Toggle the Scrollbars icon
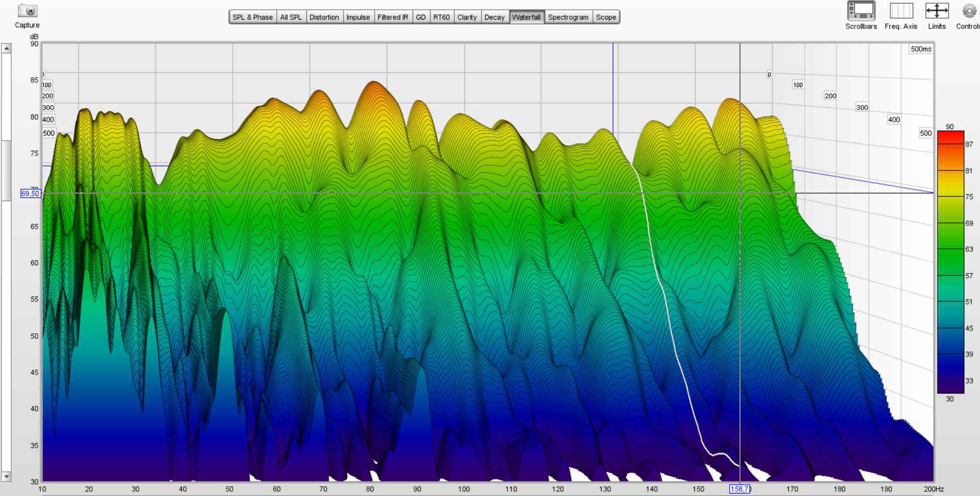Viewport: 980px width, 496px height. pyautogui.click(x=861, y=11)
